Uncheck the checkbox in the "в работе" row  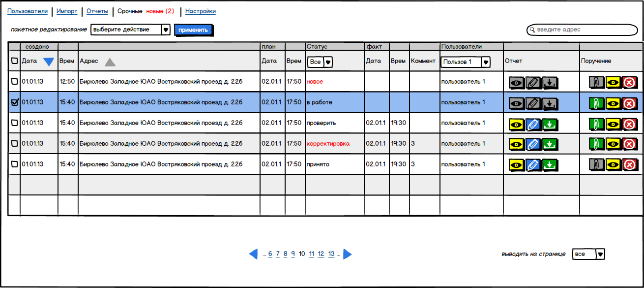point(14,102)
